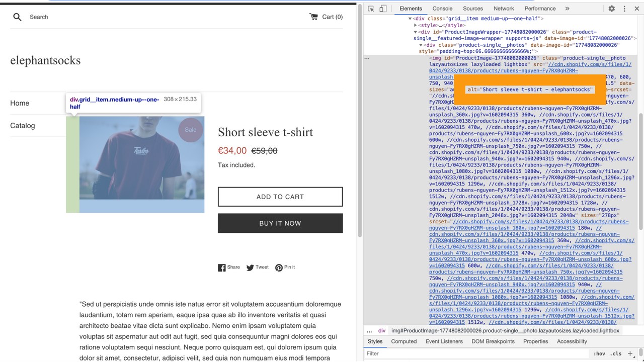Toggle element state with the :hov button

(599, 353)
